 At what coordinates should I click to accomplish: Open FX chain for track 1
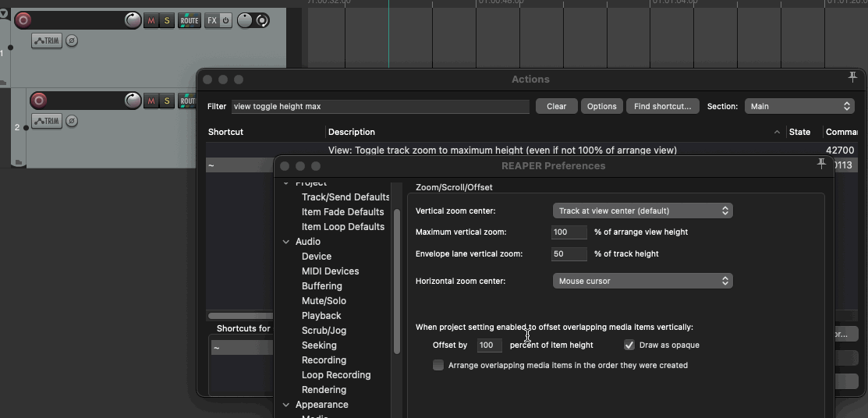(212, 20)
